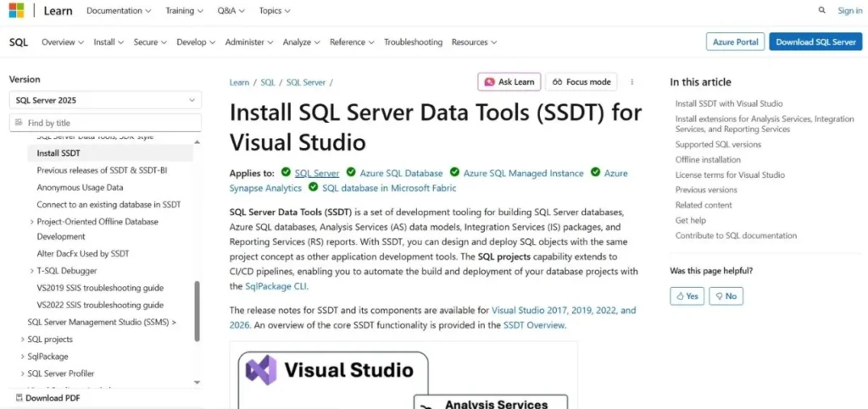The width and height of the screenshot is (868, 409).
Task: Open the search magnifier icon
Action: [x=822, y=10]
